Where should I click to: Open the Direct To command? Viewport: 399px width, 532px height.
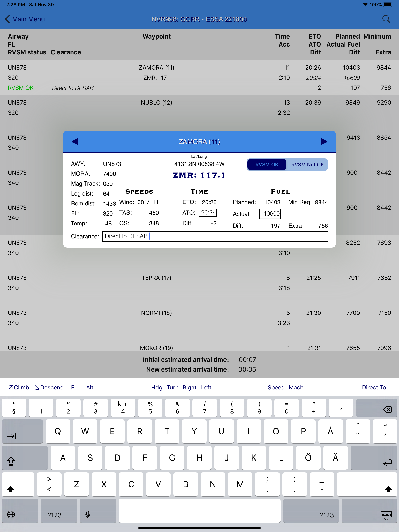[376, 387]
